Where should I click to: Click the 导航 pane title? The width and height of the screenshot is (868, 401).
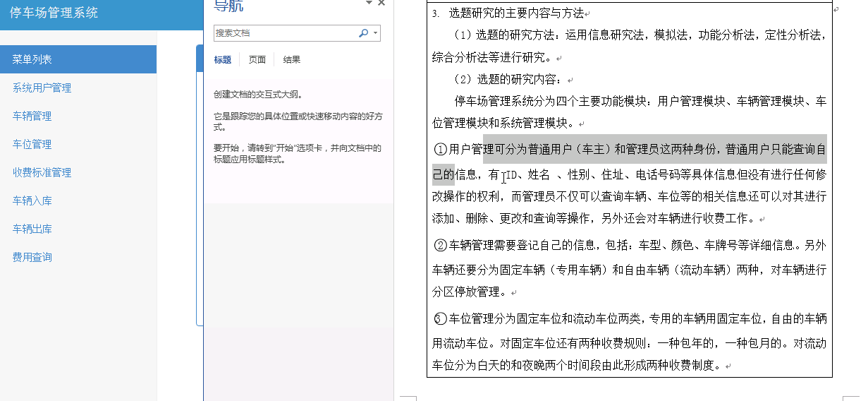[x=229, y=6]
